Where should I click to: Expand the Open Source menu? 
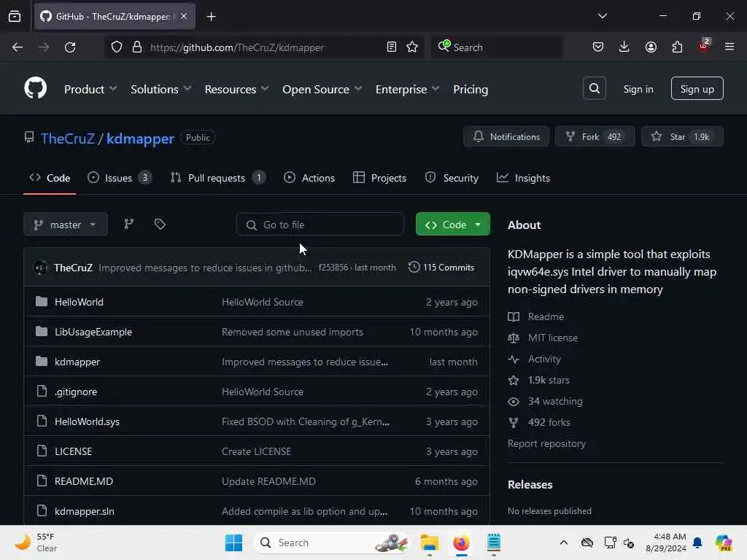(322, 89)
